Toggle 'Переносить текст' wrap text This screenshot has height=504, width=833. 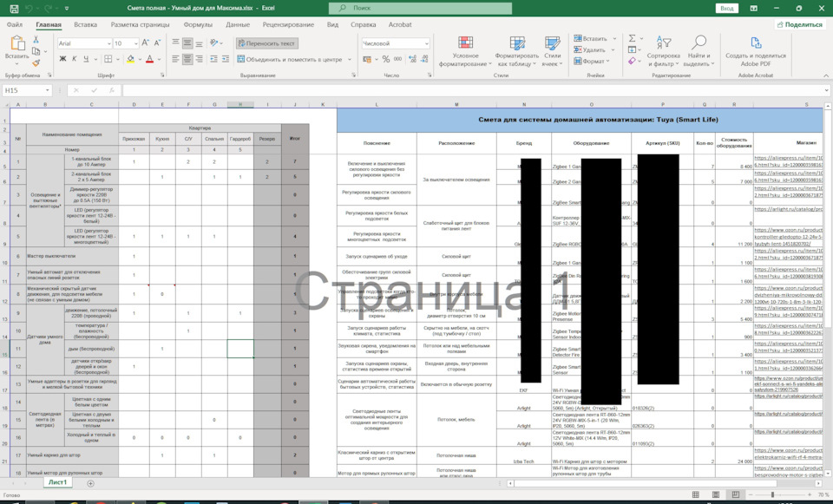[266, 43]
